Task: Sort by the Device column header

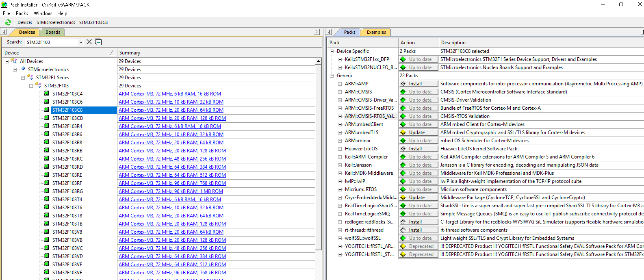Action: [x=59, y=53]
